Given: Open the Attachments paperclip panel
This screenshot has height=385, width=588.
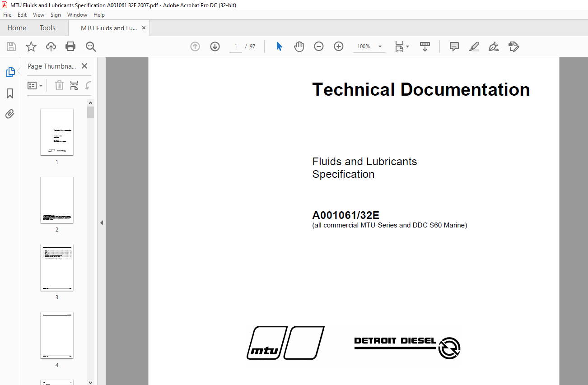Looking at the screenshot, I should 10,114.
